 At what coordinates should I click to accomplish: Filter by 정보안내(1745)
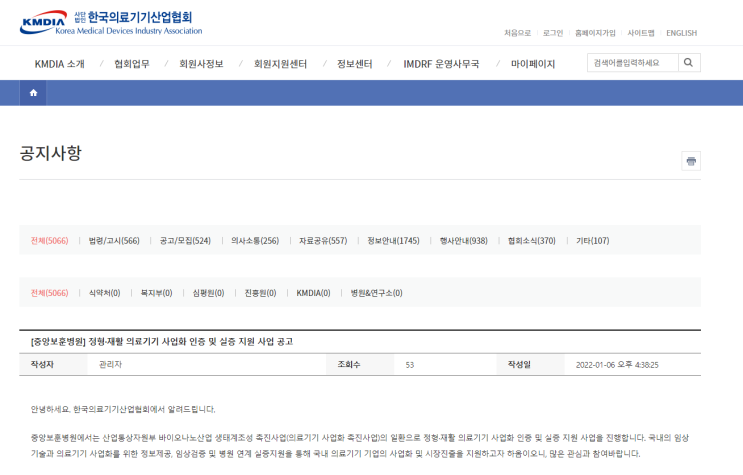[393, 241]
